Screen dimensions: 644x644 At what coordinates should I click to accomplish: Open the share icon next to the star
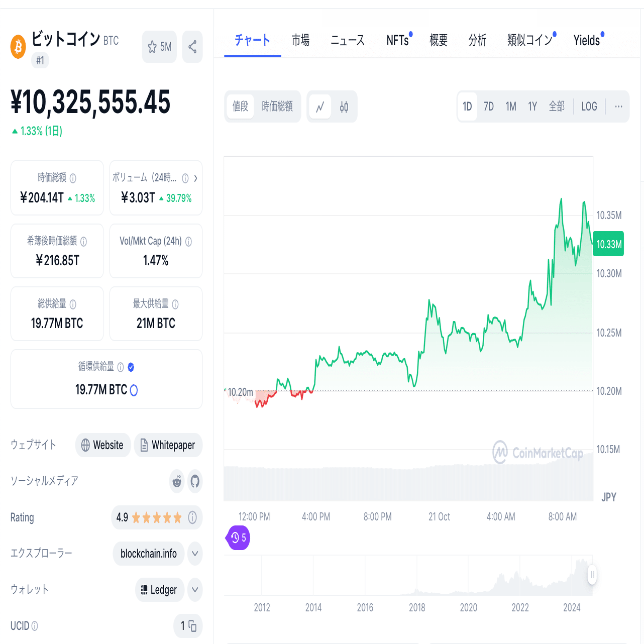tap(192, 46)
